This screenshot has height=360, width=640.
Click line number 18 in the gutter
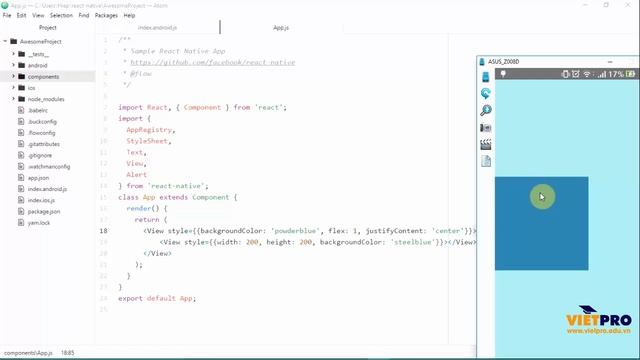104,231
